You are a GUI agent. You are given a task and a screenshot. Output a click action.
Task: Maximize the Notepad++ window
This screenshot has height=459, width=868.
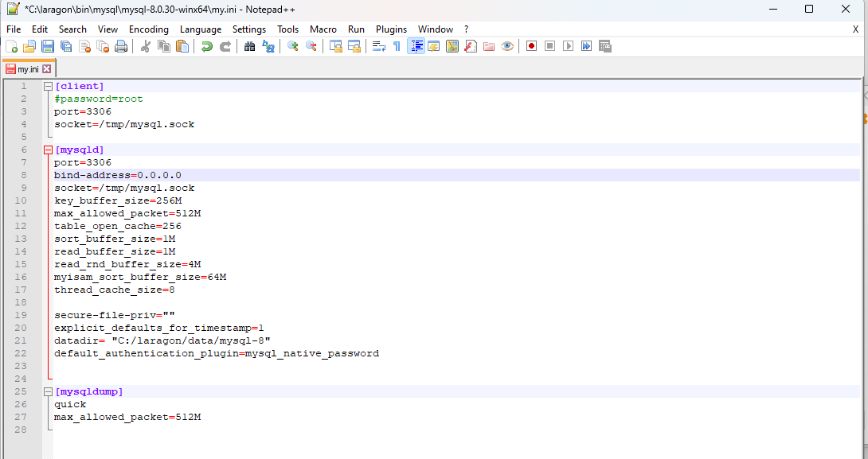pyautogui.click(x=809, y=9)
